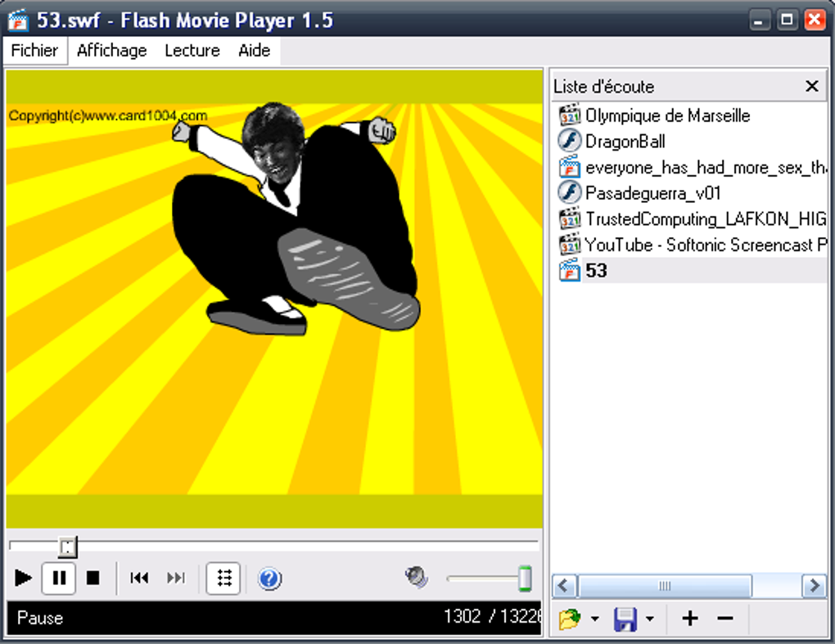Screen dimensions: 835x644
Task: Skip to the previous item
Action: [x=139, y=578]
